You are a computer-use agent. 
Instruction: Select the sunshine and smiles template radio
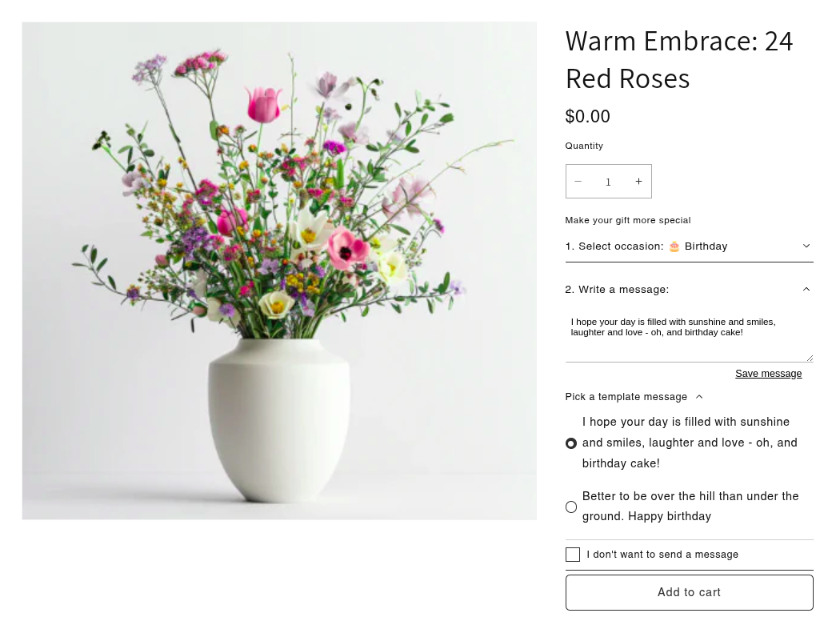(571, 443)
